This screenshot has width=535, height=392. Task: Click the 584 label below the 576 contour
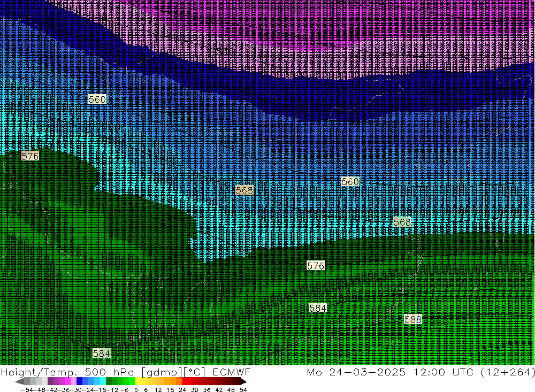point(317,308)
